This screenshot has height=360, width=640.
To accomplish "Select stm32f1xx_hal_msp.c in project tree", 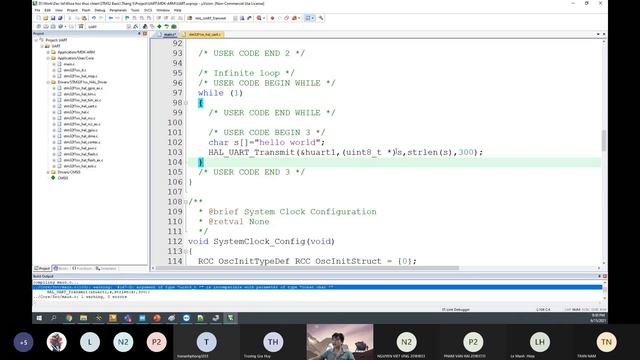I will coord(80,76).
